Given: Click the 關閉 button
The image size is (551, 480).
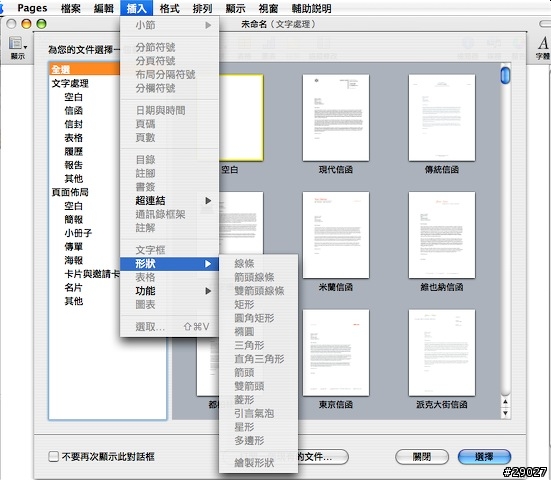Looking at the screenshot, I should tap(422, 457).
